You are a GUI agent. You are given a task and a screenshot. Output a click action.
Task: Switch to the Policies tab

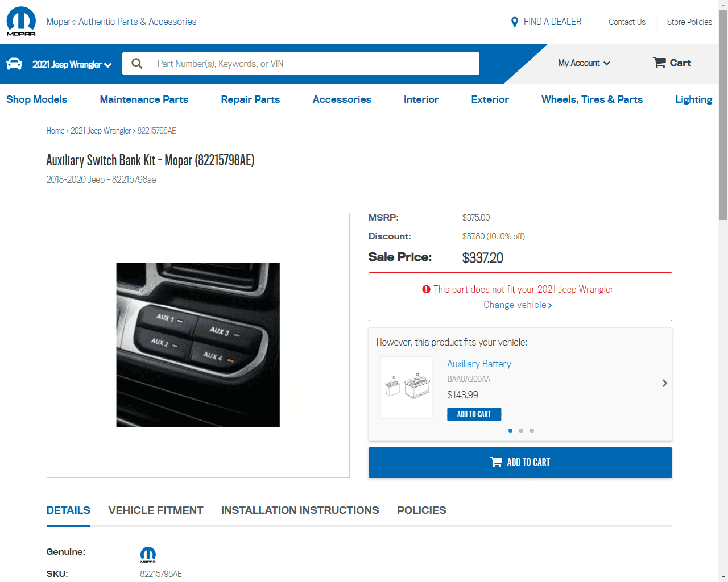coord(421,510)
